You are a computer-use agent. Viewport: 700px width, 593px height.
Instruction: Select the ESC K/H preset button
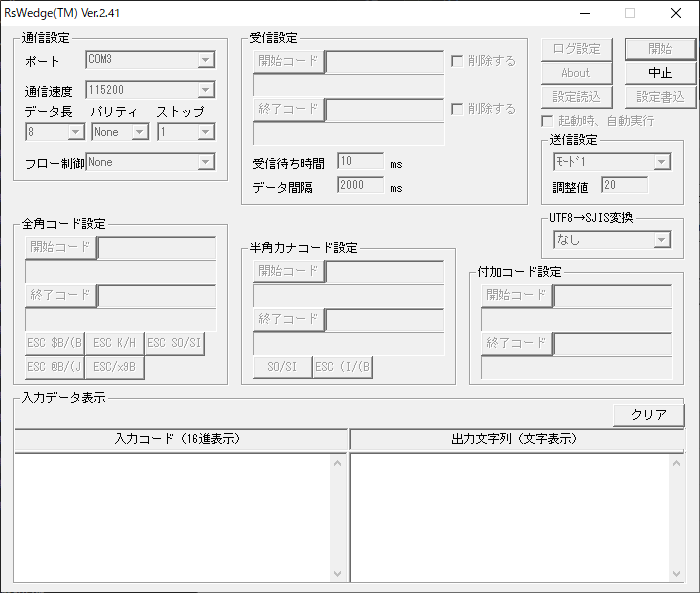tap(115, 343)
